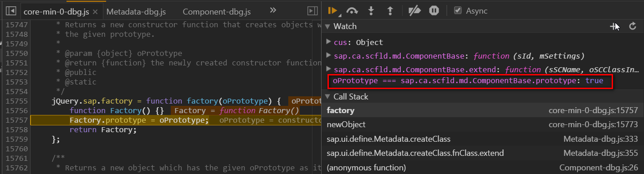Refresh watch expressions
The height and width of the screenshot is (174, 644).
pos(632,26)
